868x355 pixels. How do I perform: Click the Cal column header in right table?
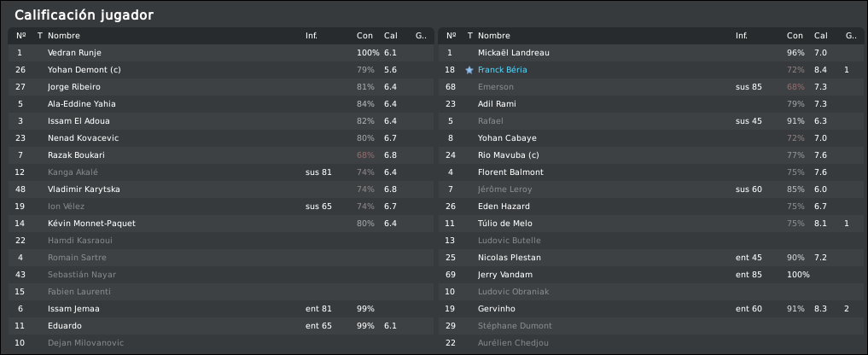pos(820,36)
